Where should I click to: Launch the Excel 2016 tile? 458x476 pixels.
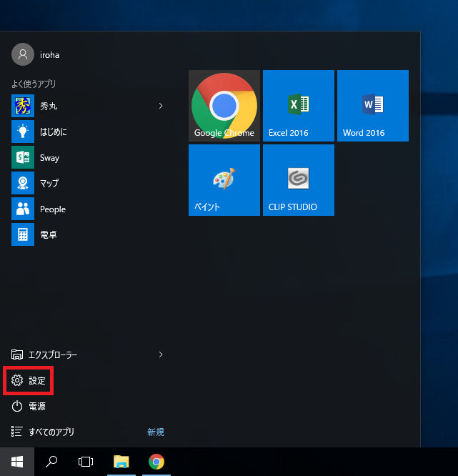[x=299, y=106]
